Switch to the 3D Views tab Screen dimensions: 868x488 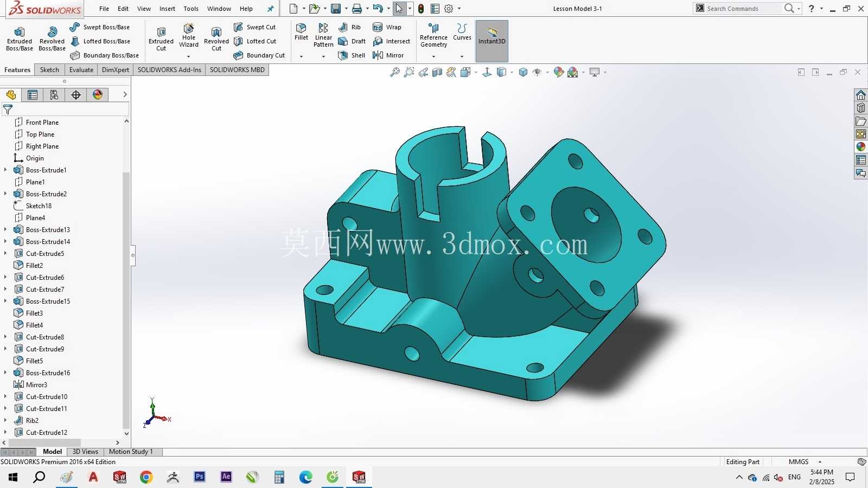[85, 452]
